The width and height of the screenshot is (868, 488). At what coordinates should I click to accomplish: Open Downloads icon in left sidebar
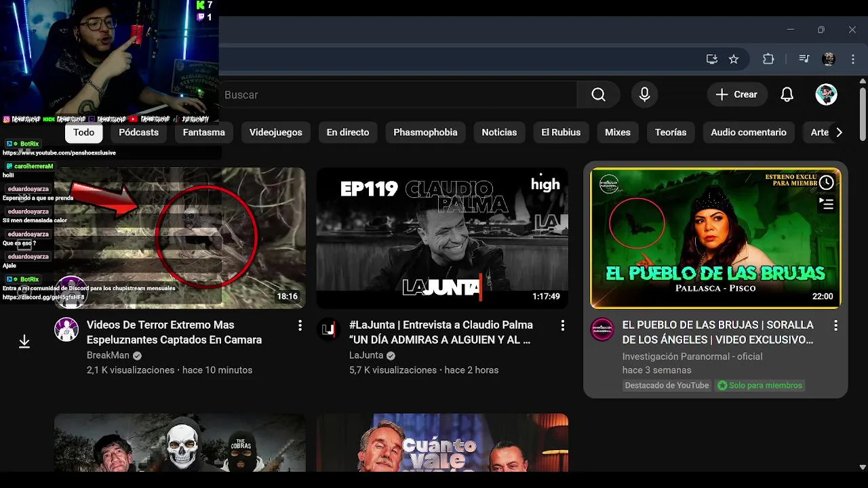pyautogui.click(x=24, y=342)
